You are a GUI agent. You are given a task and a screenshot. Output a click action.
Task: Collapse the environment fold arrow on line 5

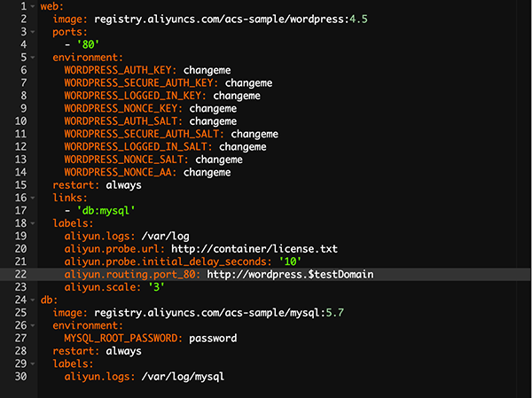[x=33, y=58]
